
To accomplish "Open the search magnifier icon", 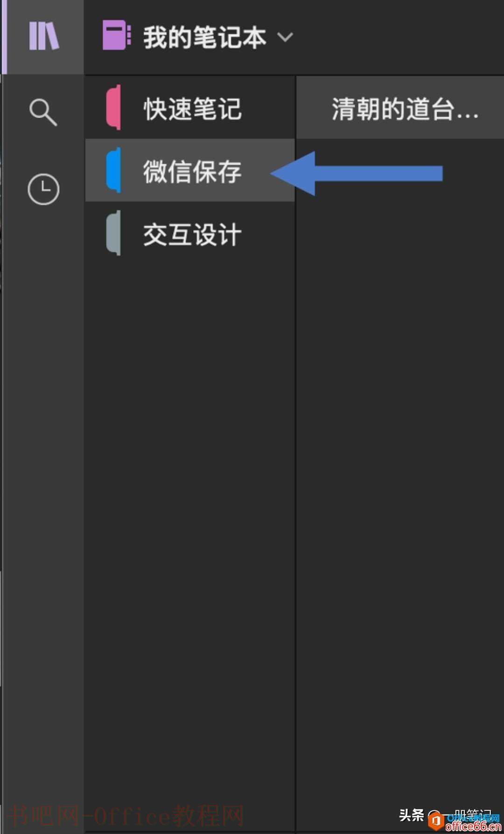I will [43, 112].
